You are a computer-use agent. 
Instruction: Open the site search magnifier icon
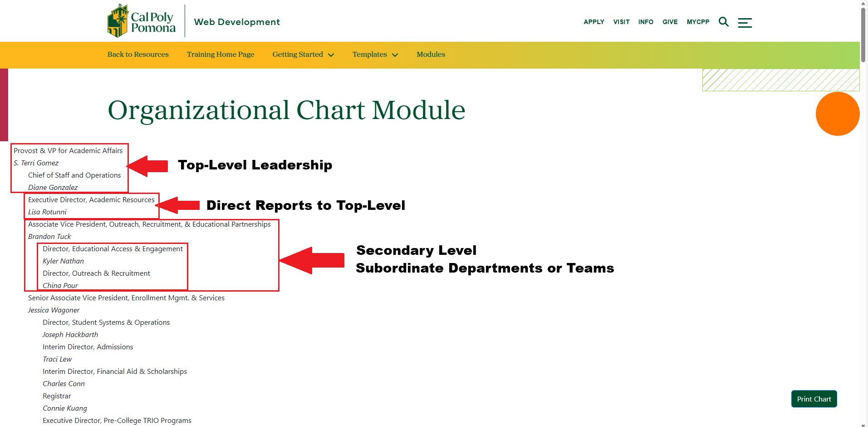pos(723,22)
